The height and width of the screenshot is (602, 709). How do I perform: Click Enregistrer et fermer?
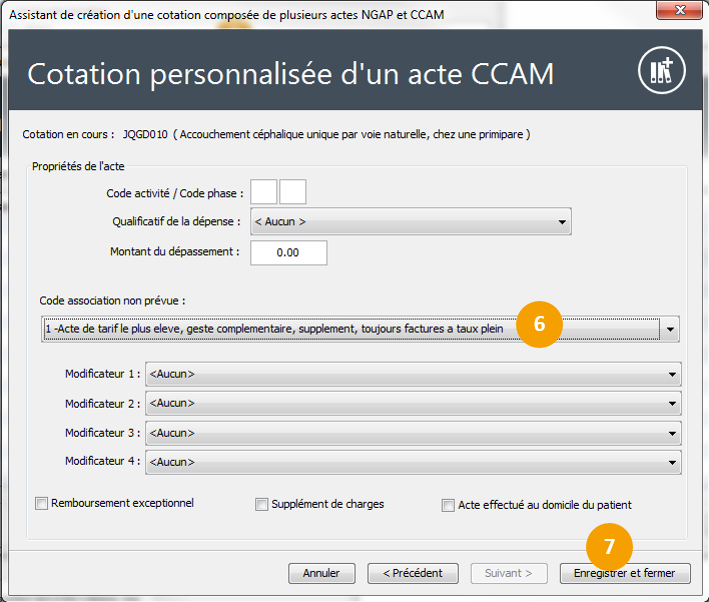(x=625, y=573)
